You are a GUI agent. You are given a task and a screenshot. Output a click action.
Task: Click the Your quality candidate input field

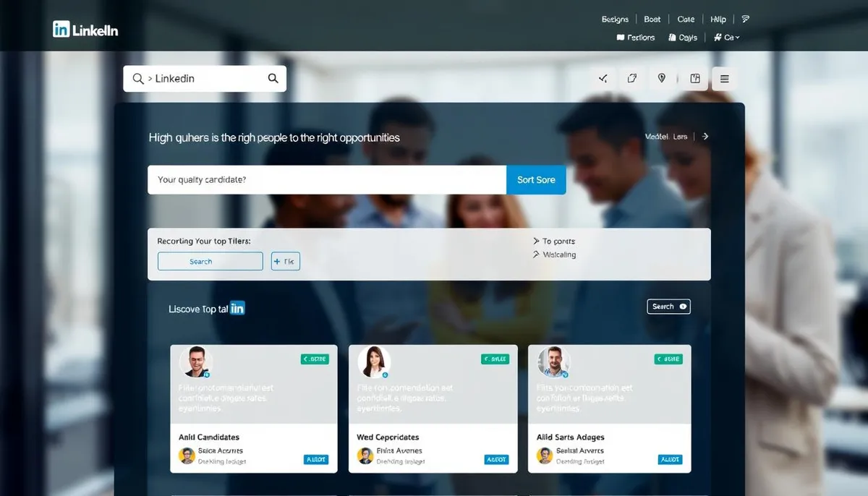327,179
